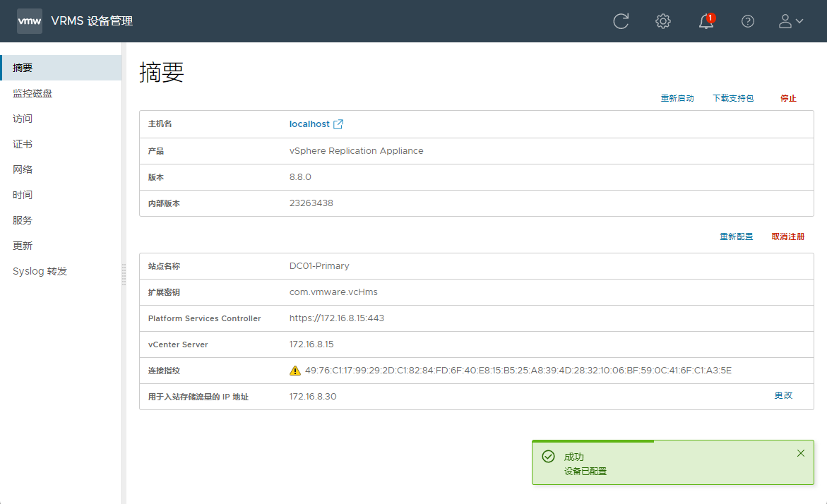Click the 摘要 page heading

tap(162, 72)
